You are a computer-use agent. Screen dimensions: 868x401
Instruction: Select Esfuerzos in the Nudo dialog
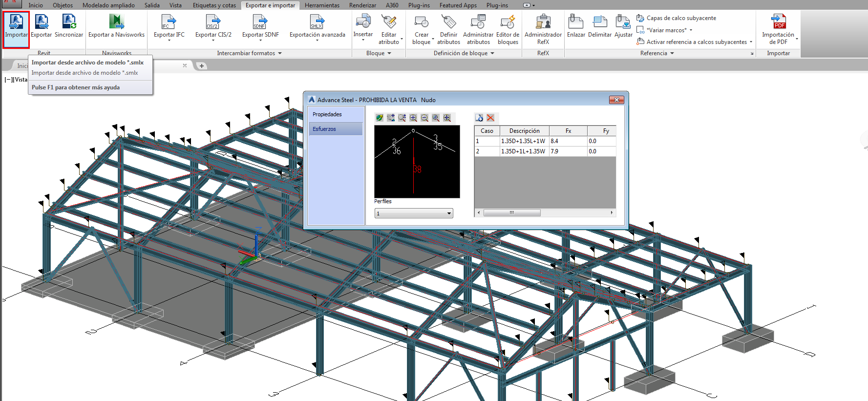[x=336, y=129]
